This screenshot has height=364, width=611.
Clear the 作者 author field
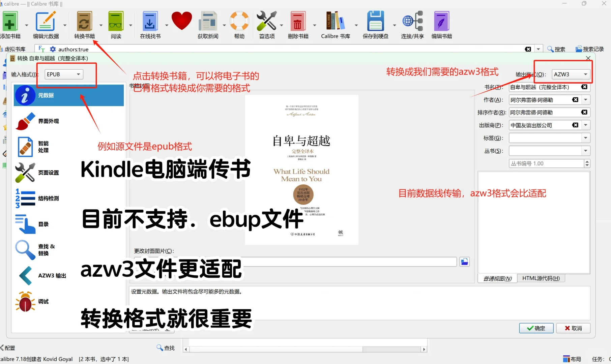click(575, 100)
